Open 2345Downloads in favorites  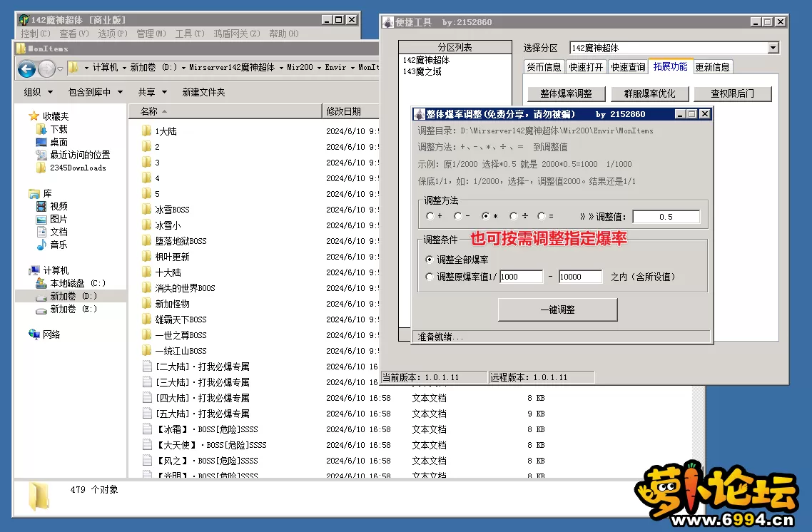[71, 168]
